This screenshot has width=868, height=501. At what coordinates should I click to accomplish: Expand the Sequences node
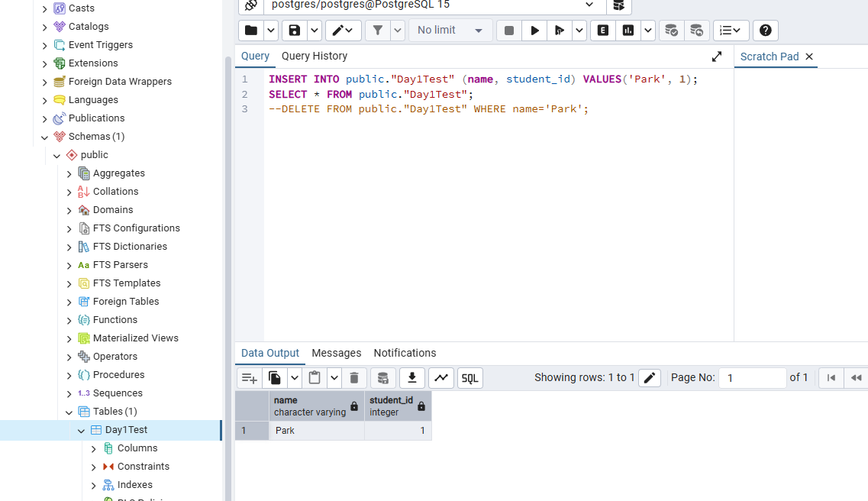[x=69, y=394]
